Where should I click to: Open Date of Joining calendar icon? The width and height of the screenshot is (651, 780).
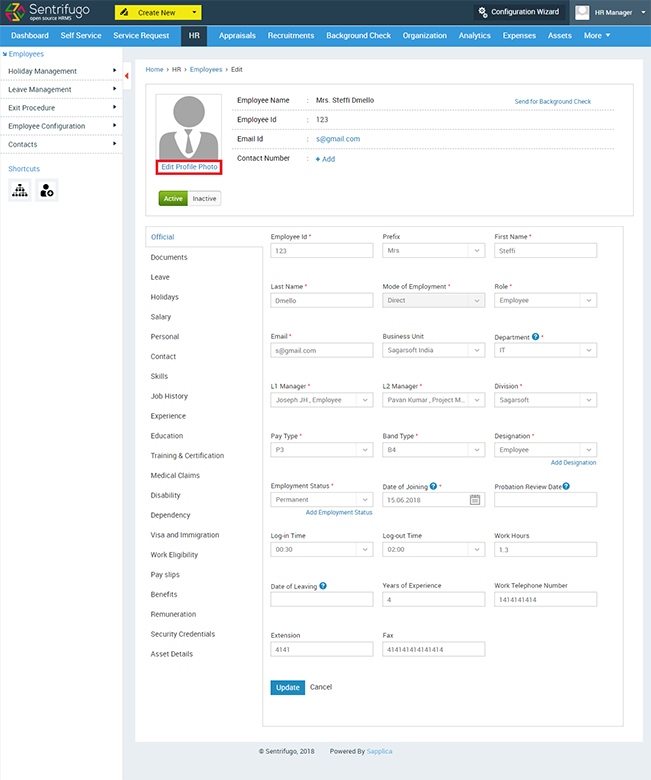475,499
